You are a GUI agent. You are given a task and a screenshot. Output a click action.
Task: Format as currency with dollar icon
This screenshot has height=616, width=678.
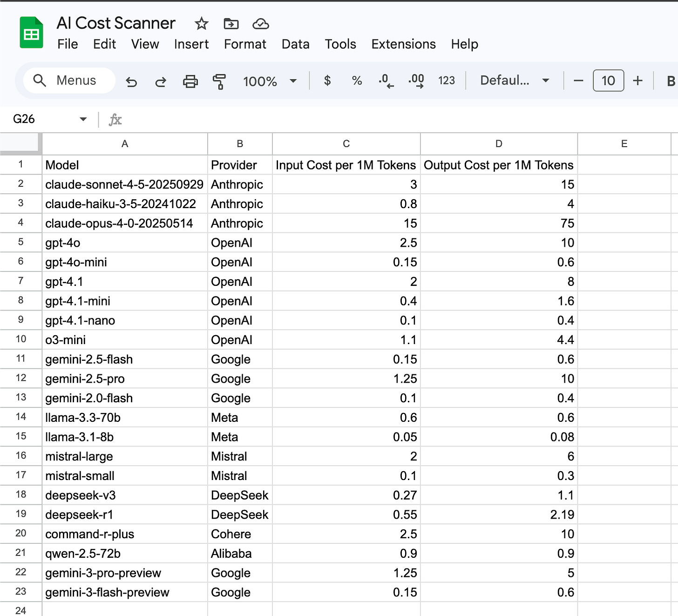tap(327, 81)
